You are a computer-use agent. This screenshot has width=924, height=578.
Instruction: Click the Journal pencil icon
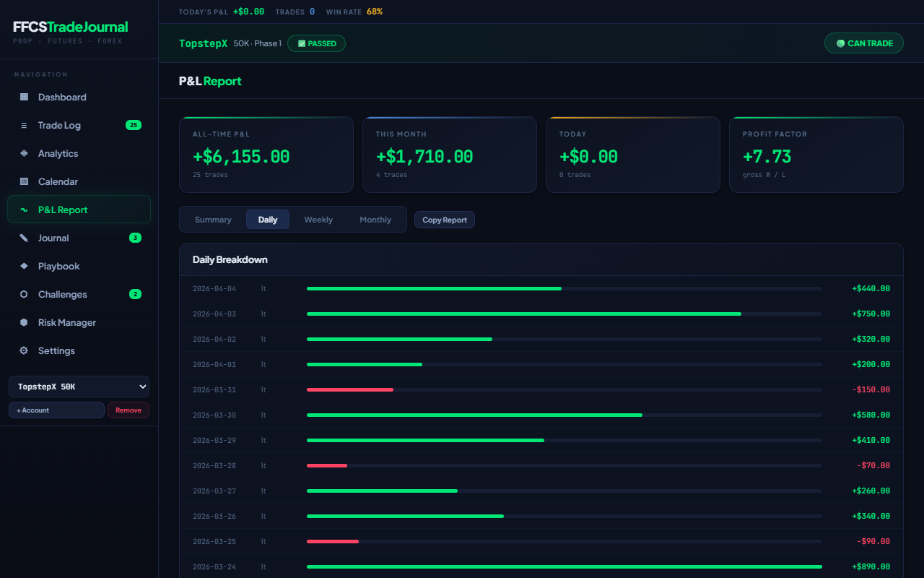tap(24, 238)
